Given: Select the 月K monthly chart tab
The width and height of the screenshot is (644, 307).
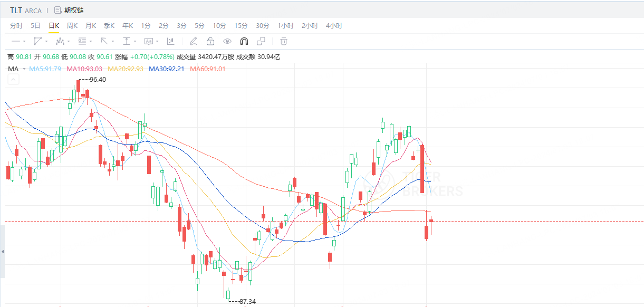Looking at the screenshot, I should 91,26.
